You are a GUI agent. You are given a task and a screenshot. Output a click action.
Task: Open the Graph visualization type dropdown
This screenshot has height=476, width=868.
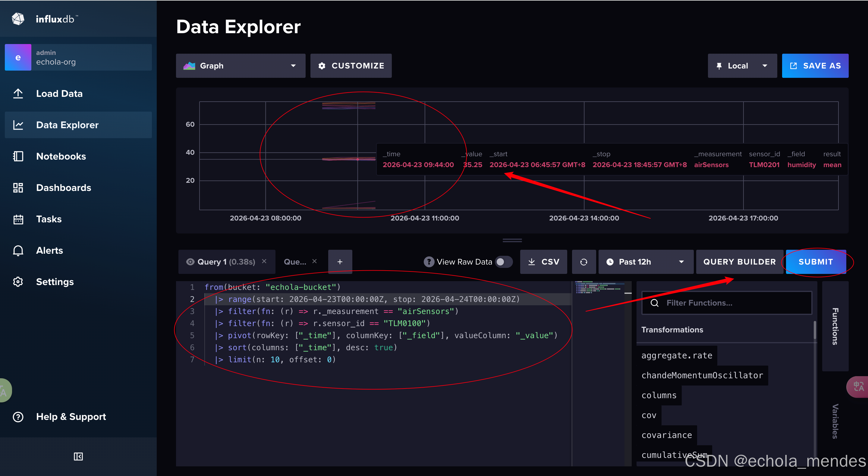tap(241, 66)
